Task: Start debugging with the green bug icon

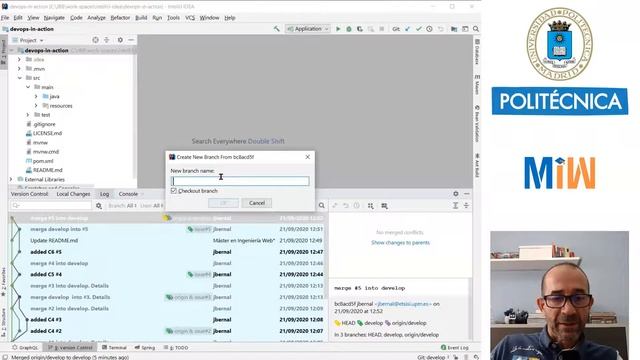Action: (349, 29)
